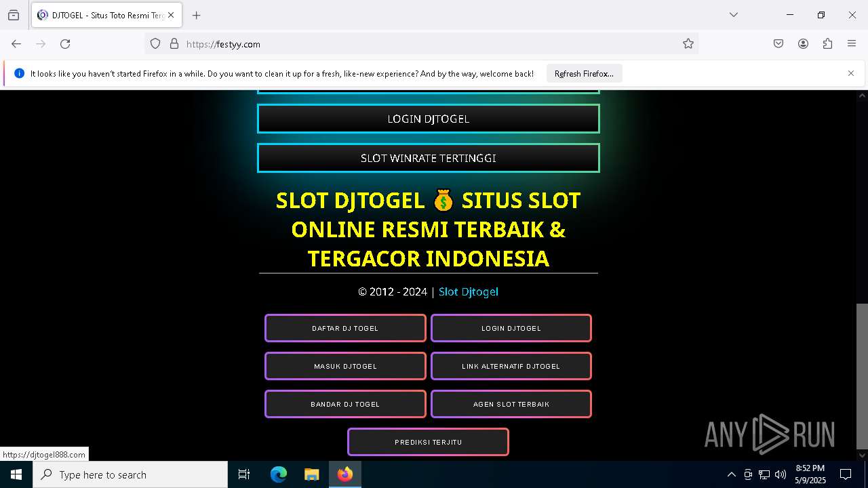868x488 pixels.
Task: Click Firefox taskbar icon
Action: pyautogui.click(x=345, y=474)
